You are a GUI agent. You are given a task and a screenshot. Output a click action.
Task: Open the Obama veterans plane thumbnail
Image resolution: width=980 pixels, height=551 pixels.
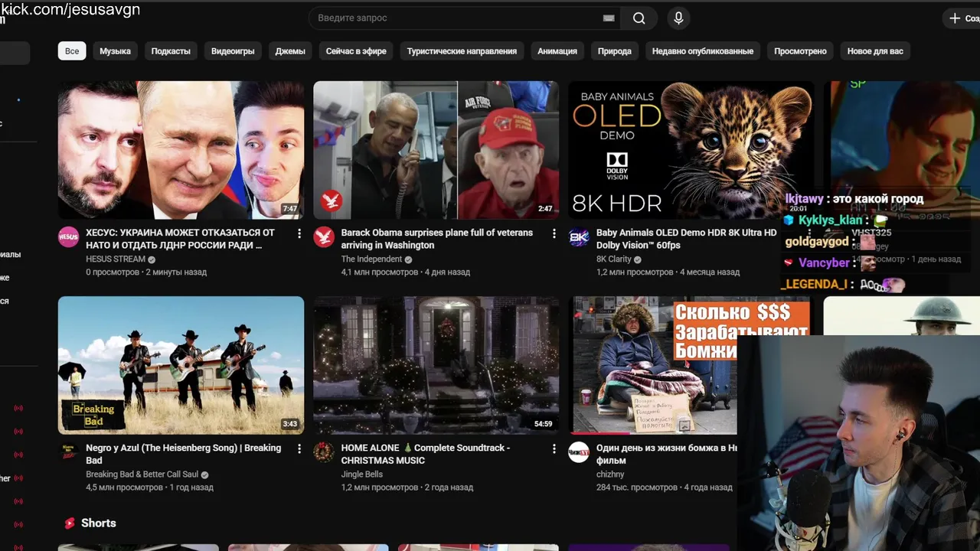[436, 150]
